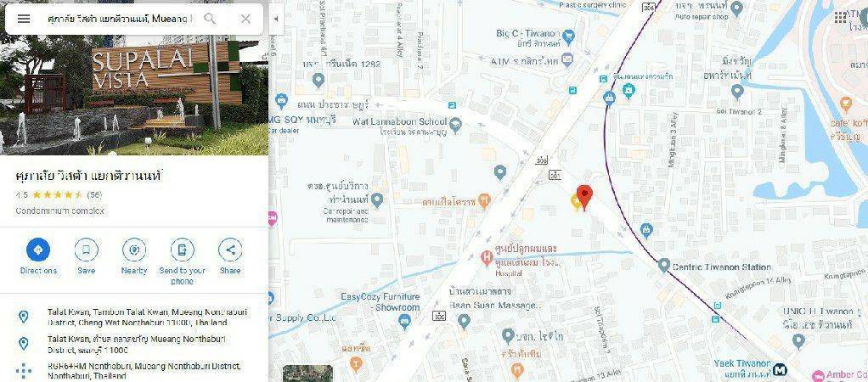Send to your phone

(182, 261)
